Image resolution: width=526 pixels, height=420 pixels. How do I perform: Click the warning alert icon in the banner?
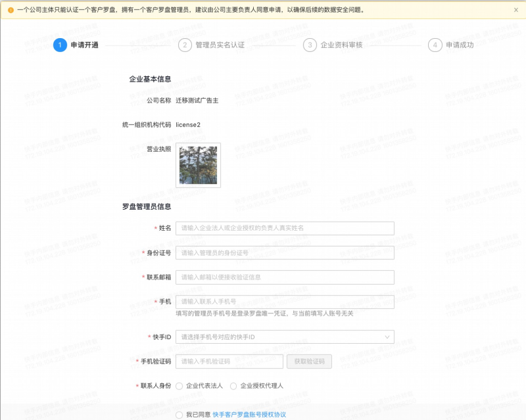[9, 11]
